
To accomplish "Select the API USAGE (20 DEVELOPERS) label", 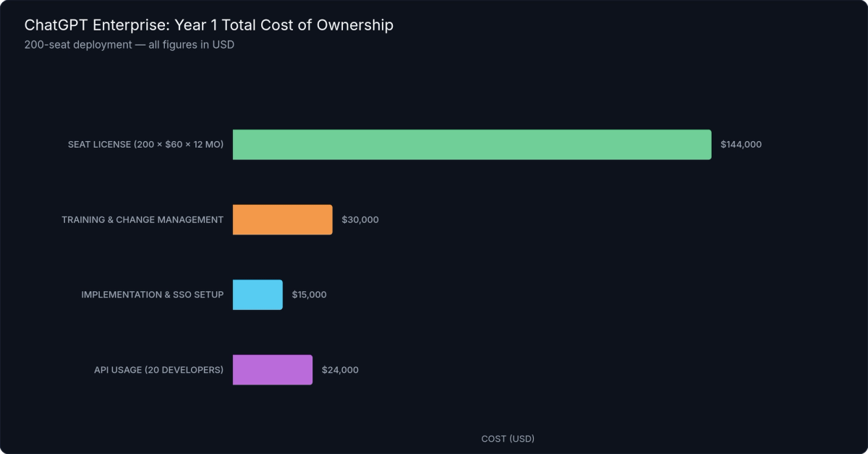I will pyautogui.click(x=158, y=369).
